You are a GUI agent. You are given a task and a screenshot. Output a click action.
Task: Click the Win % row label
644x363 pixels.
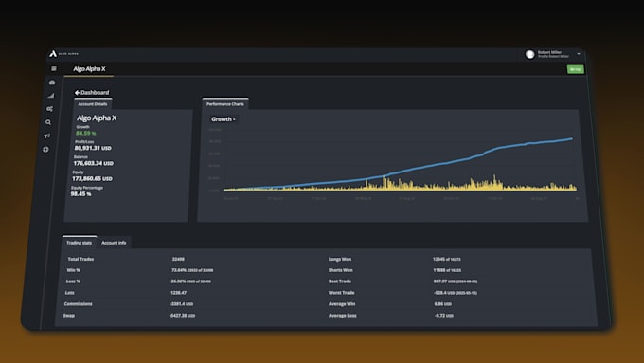pos(74,270)
